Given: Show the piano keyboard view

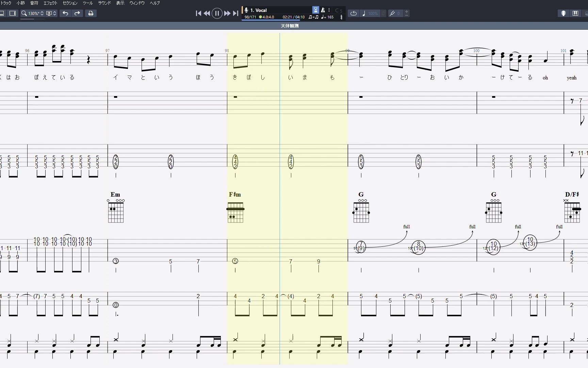Looking at the screenshot, I should [x=575, y=13].
